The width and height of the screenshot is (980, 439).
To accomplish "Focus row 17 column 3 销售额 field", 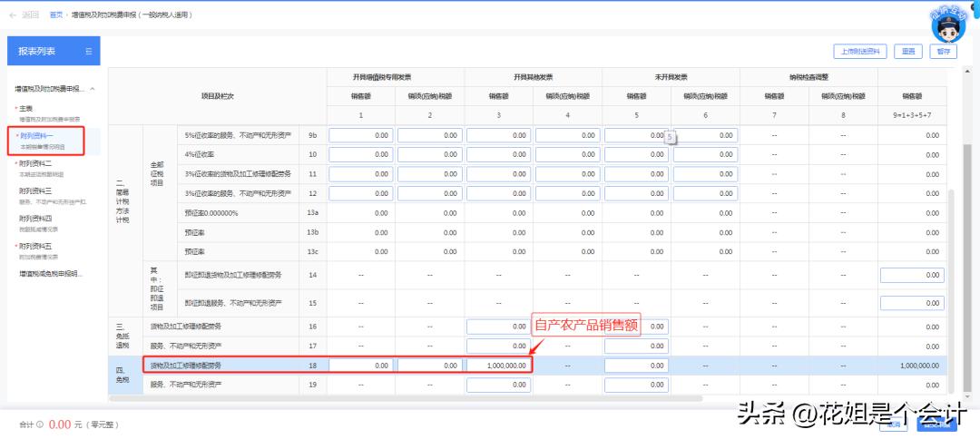I will (x=498, y=346).
